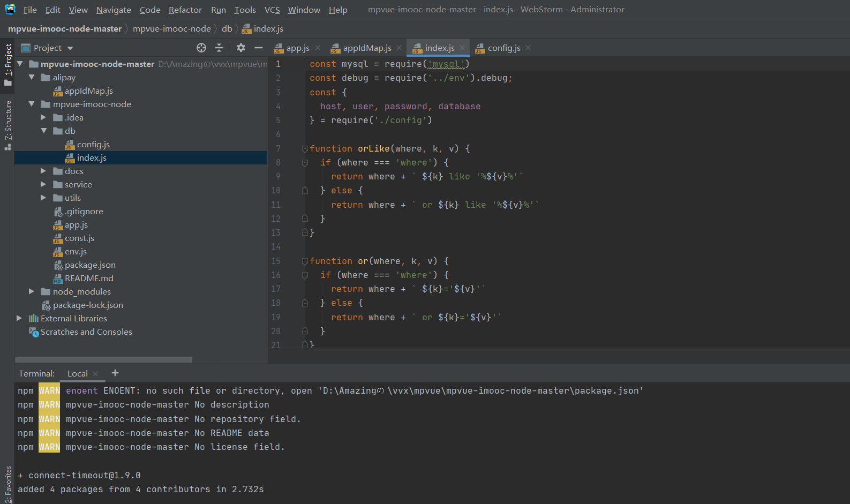This screenshot has height=504, width=850.
Task: Expand the service folder
Action: coord(43,184)
